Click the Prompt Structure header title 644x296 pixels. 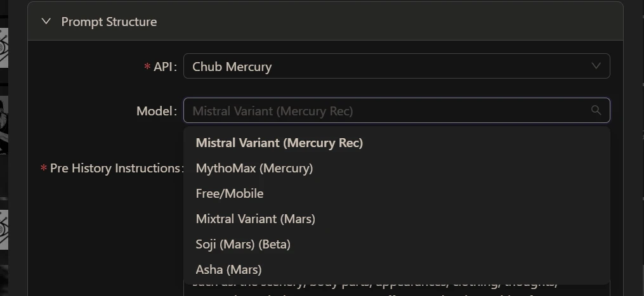[108, 22]
